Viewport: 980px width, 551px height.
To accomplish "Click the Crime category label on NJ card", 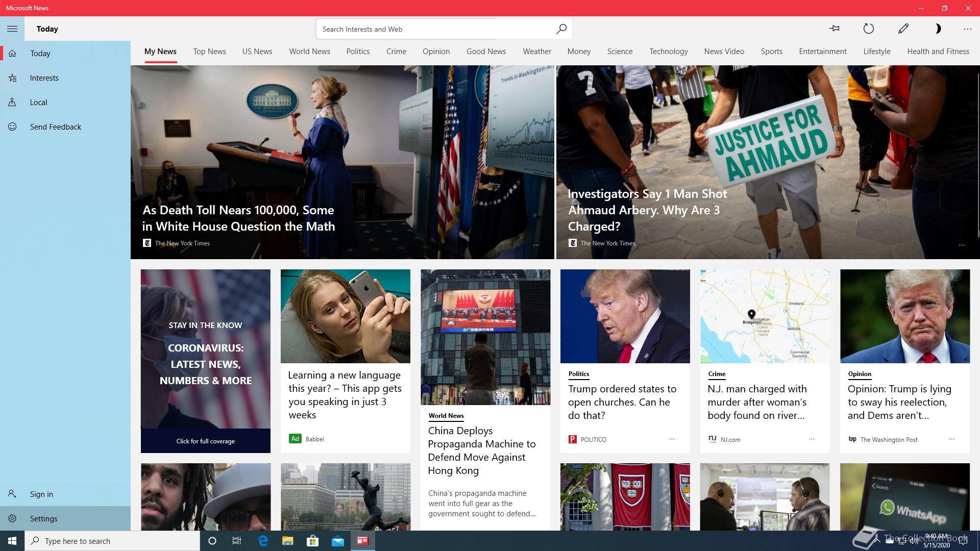I will point(717,374).
